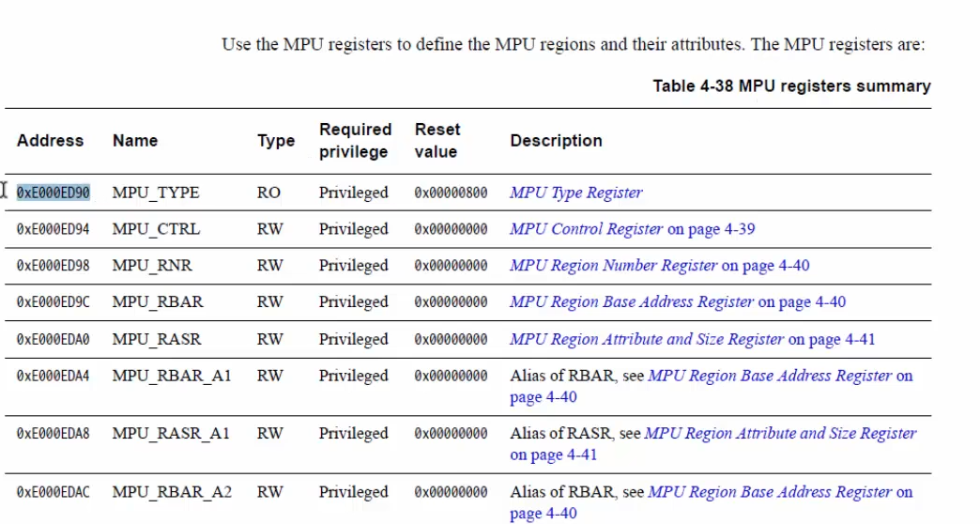This screenshot has width=980, height=524.
Task: Click the highlighted address 0xE000ED90
Action: [x=54, y=193]
